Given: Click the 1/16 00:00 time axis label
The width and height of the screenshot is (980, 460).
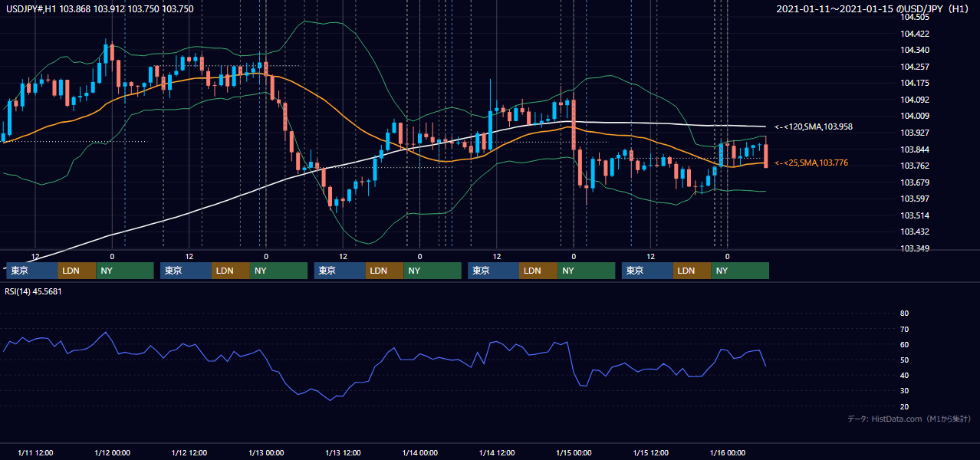Looking at the screenshot, I should coord(728,452).
